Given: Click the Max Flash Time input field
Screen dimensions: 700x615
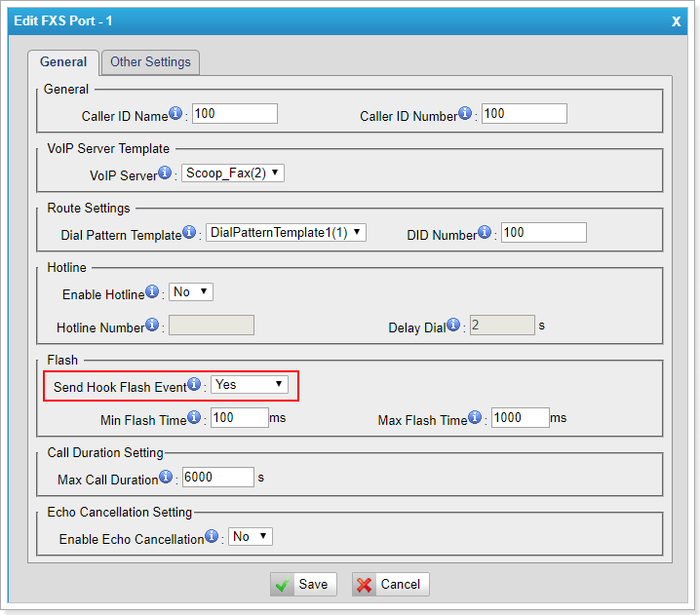Looking at the screenshot, I should pos(521,417).
